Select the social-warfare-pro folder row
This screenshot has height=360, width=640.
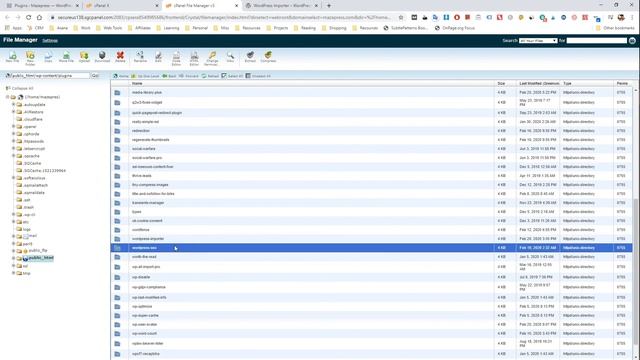point(371,158)
